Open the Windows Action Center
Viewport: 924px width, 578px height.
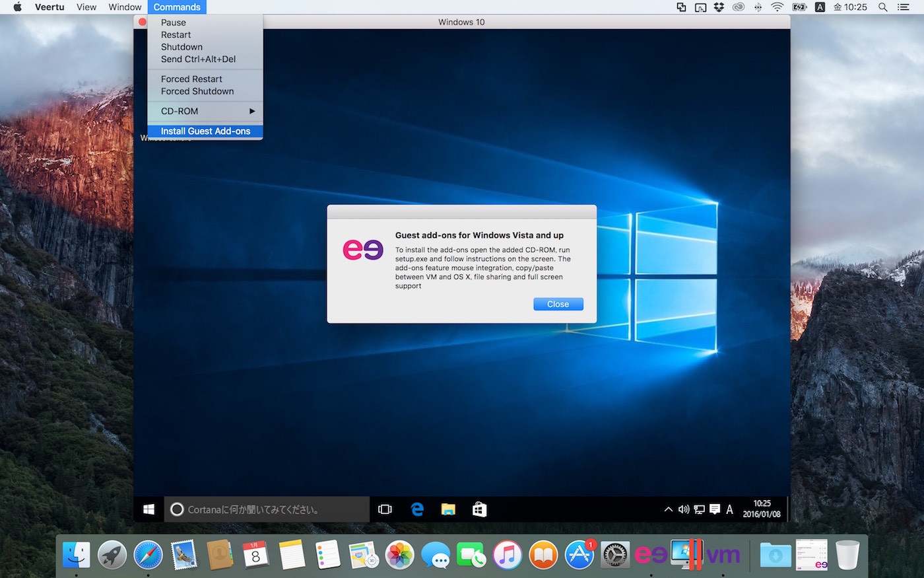tap(714, 509)
